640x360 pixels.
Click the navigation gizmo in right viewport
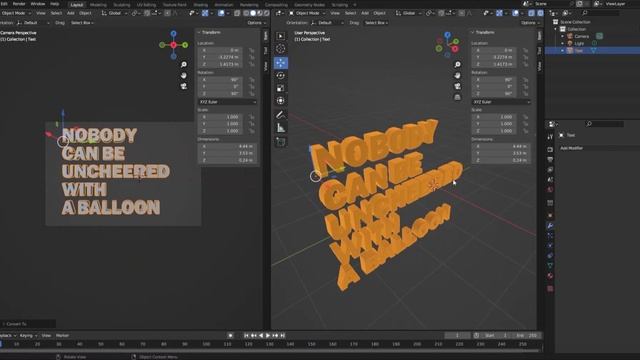coord(447,44)
